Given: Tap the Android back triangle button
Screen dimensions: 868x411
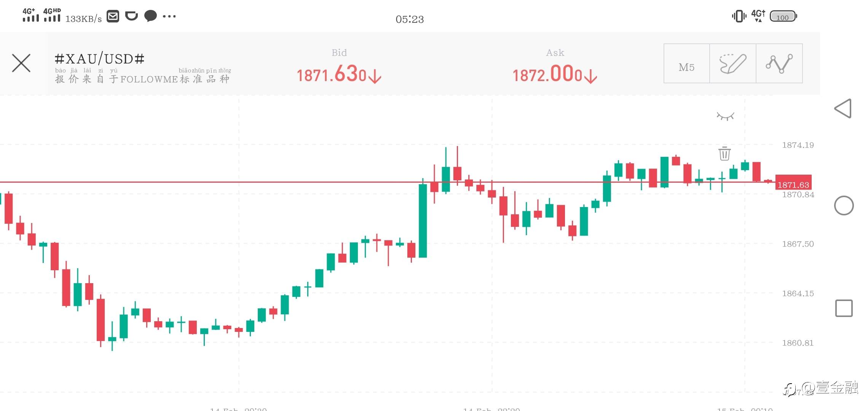Looking at the screenshot, I should (843, 108).
